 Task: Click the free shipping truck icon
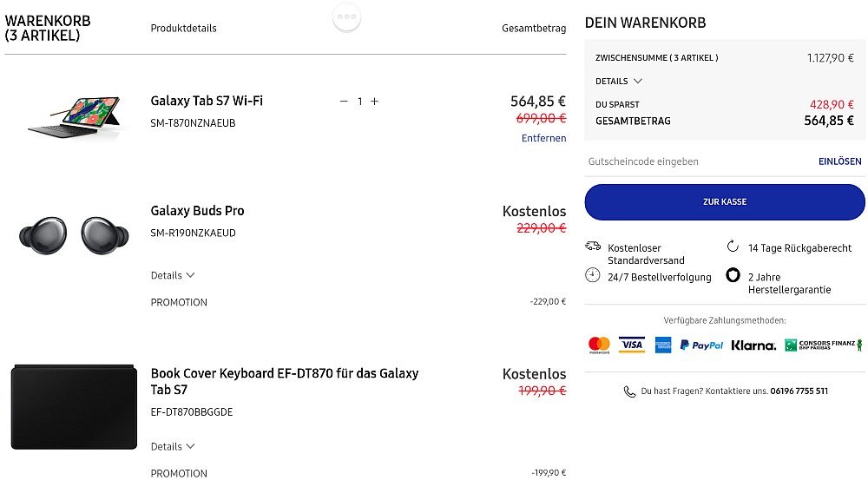coord(593,246)
